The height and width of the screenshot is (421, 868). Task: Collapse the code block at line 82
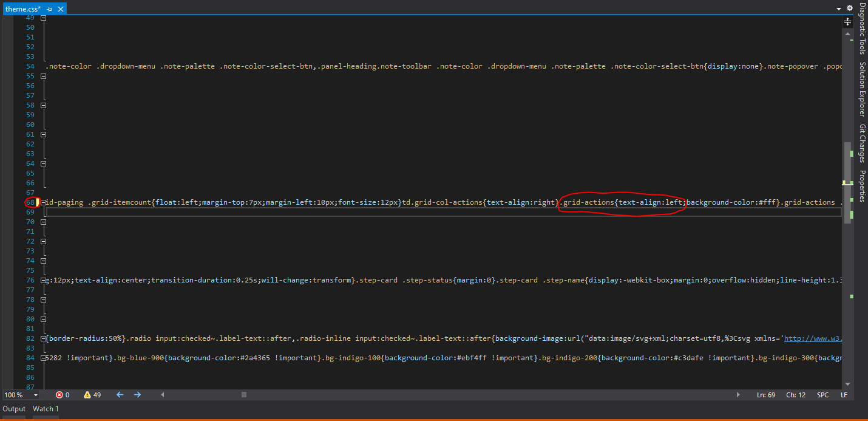[x=43, y=338]
